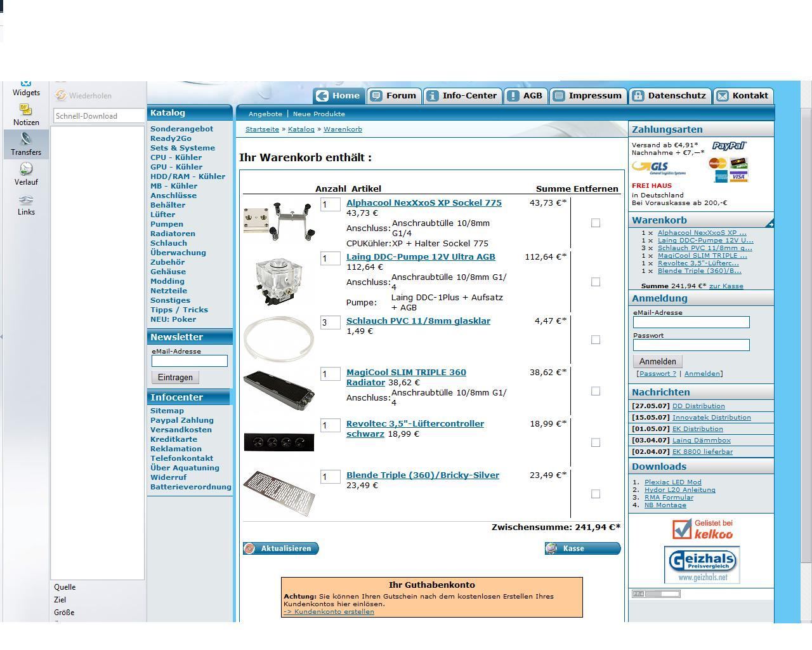Open the Info-Center tab
The height and width of the screenshot is (650, 812).
(x=462, y=96)
